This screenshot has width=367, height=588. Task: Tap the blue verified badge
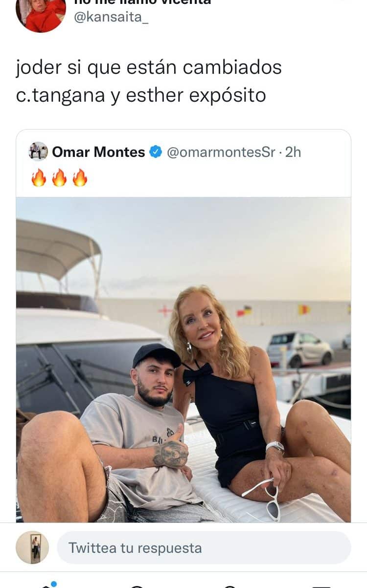156,152
